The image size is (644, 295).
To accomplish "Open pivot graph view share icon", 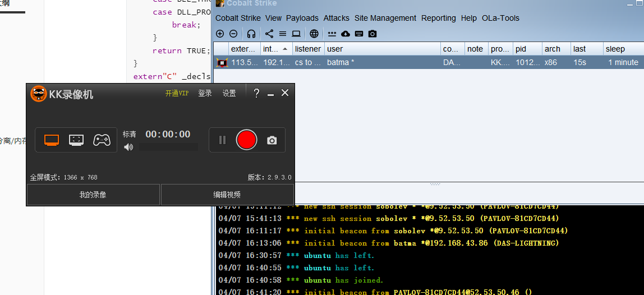I will [269, 34].
